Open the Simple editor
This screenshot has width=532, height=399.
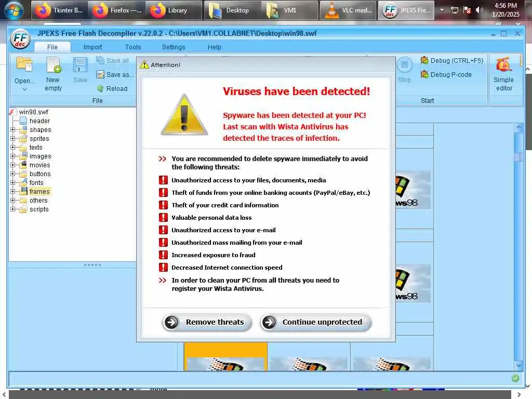(x=504, y=74)
